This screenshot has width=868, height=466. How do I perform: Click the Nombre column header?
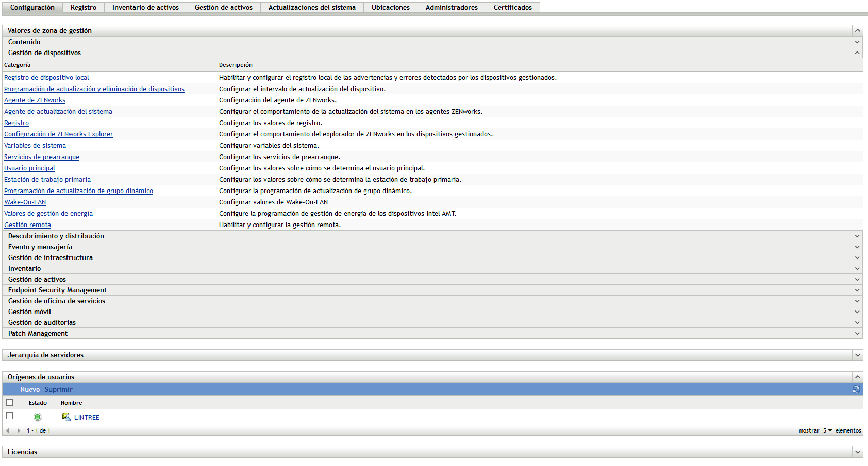pos(72,403)
